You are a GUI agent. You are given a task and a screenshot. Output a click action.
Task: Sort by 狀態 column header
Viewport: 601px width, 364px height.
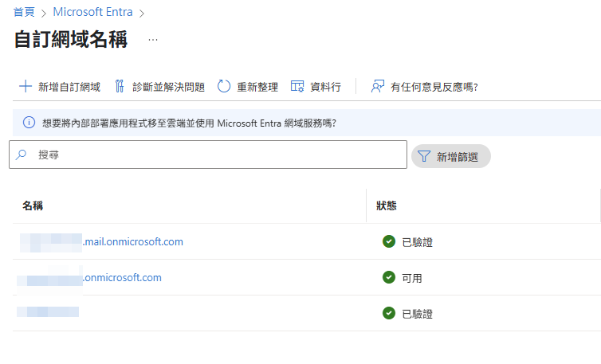point(387,205)
